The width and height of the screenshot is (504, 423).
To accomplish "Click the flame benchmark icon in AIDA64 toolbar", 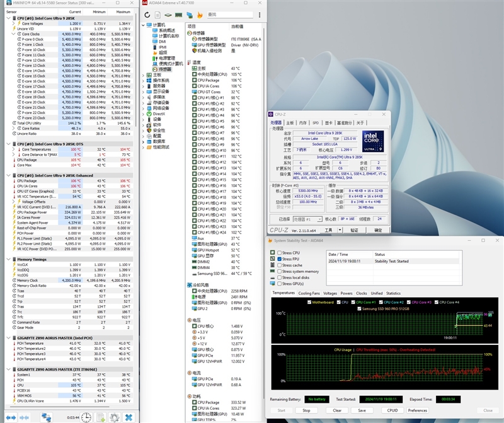I will pyautogui.click(x=200, y=14).
